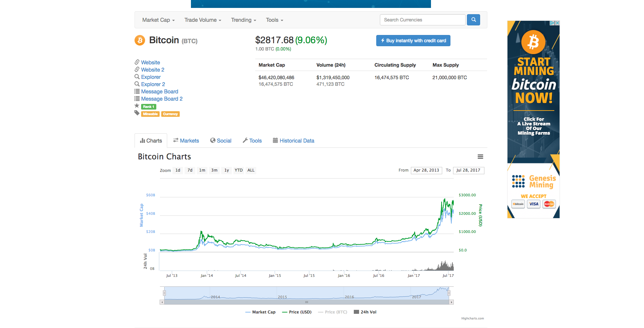The height and width of the screenshot is (328, 644).
Task: Click the Highcharts.com credit link
Action: pyautogui.click(x=473, y=318)
